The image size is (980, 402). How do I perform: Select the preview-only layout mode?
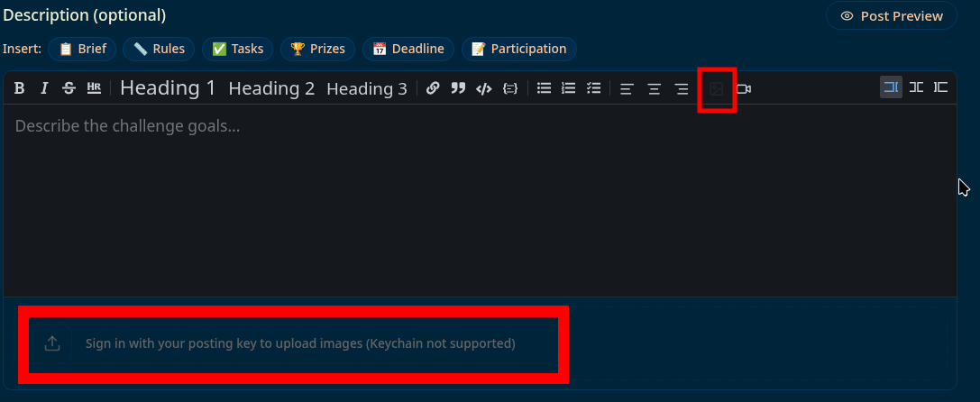[940, 87]
